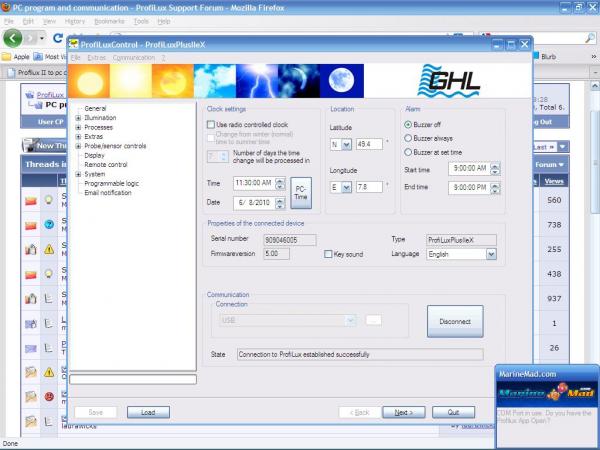Select General in the settings tree

coord(95,109)
